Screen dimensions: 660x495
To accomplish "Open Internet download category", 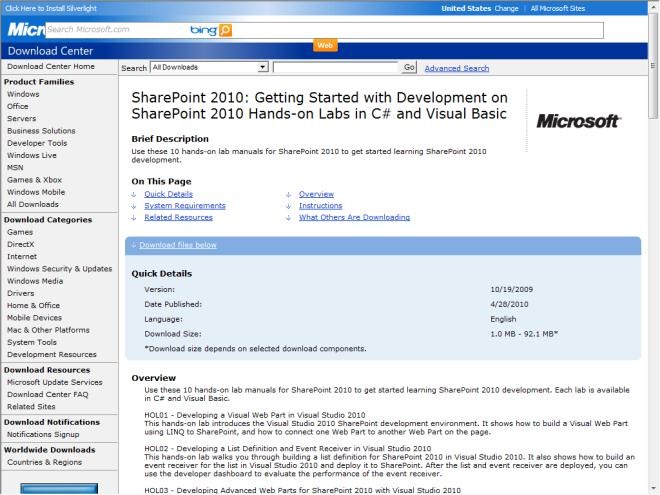I will [22, 256].
